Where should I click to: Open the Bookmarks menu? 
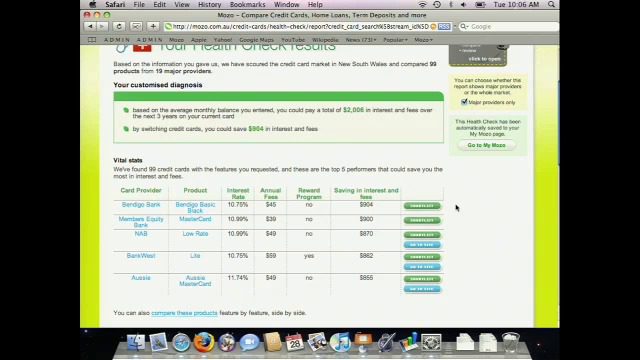click(247, 4)
